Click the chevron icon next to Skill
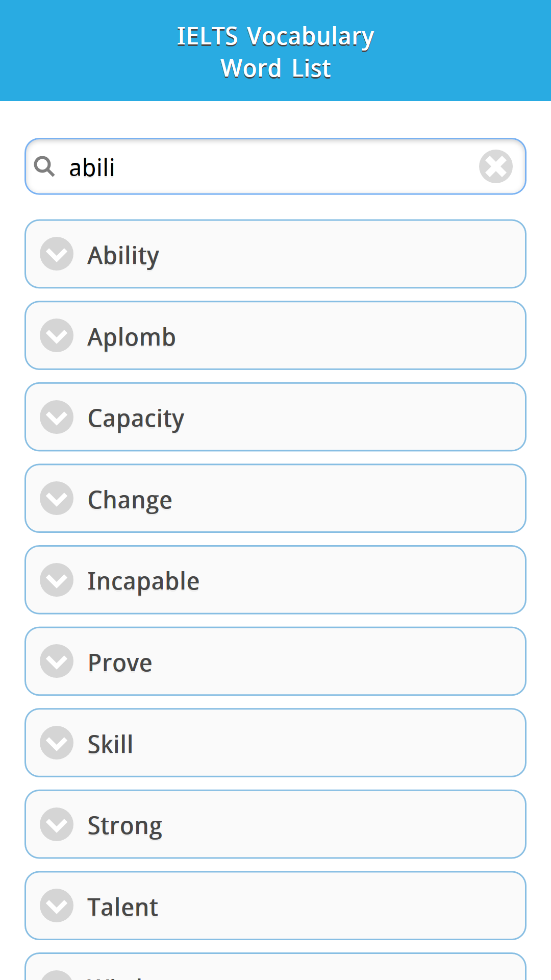This screenshot has height=980, width=551. [57, 743]
